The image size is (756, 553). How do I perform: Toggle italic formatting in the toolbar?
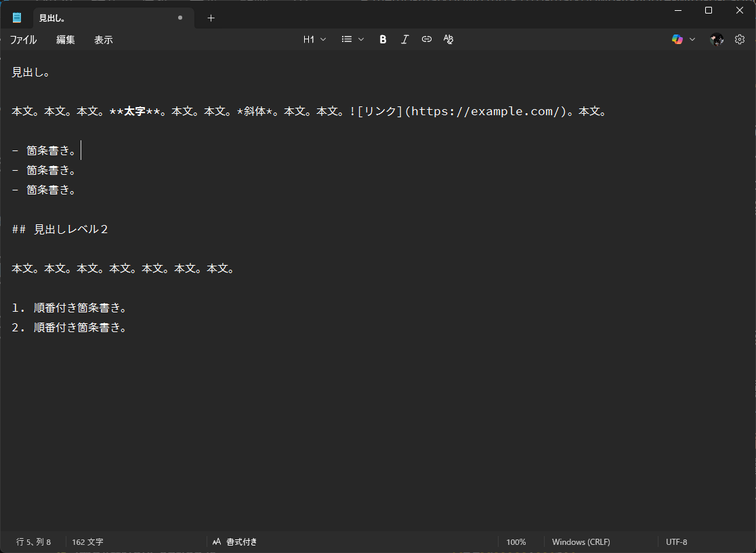[x=404, y=39]
